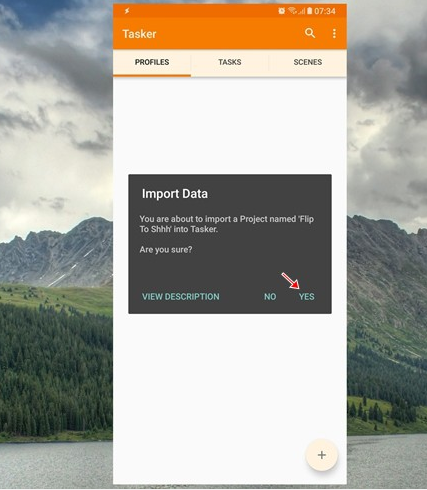Tap the plus add-profile floating button
The width and height of the screenshot is (427, 490).
[x=322, y=455]
